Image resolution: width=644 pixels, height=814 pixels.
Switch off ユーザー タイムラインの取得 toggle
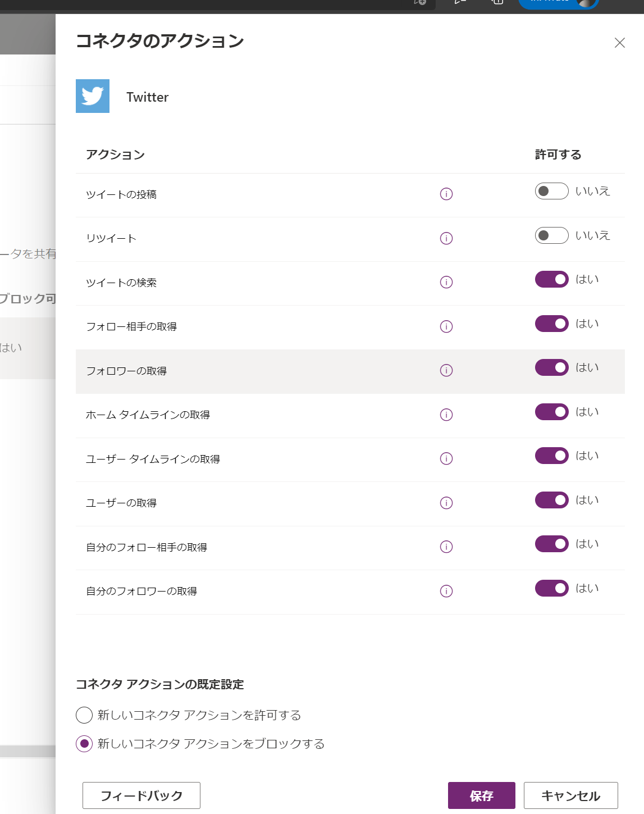pyautogui.click(x=551, y=456)
